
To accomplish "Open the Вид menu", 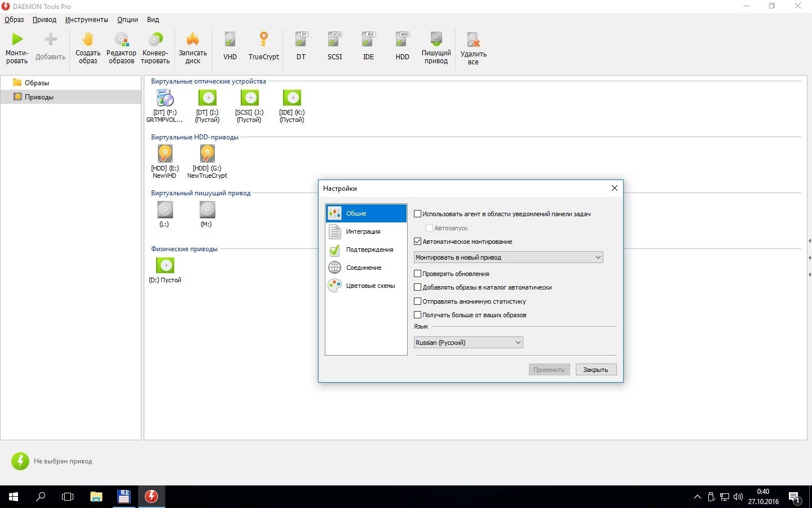I will (x=153, y=19).
